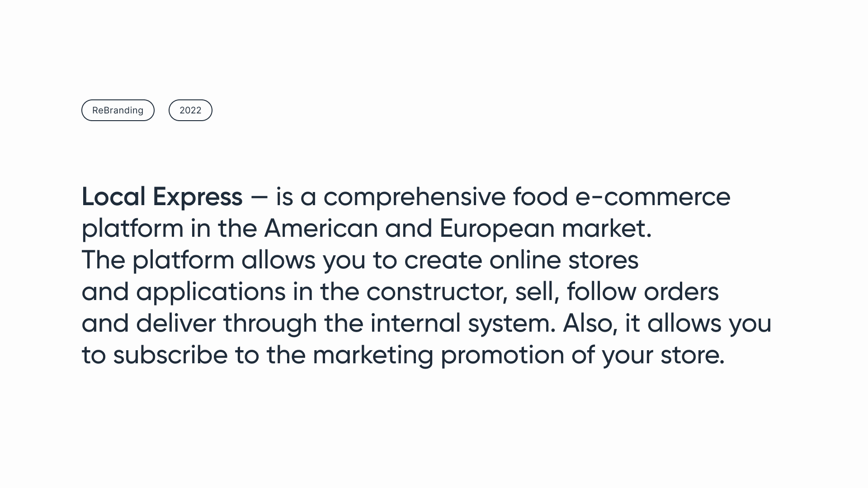Image resolution: width=868 pixels, height=488 pixels.
Task: Click the word applications in fourth line
Action: (x=211, y=292)
